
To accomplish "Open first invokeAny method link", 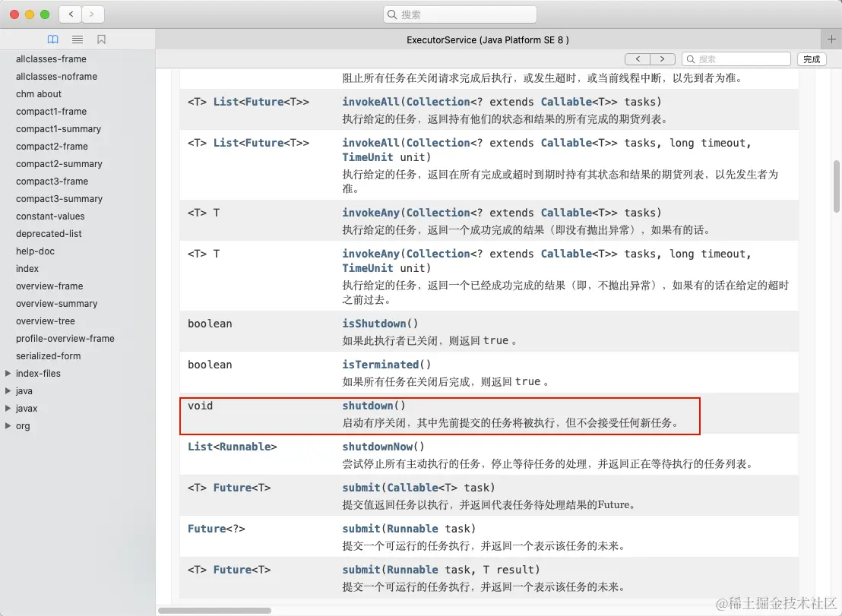I will [371, 213].
